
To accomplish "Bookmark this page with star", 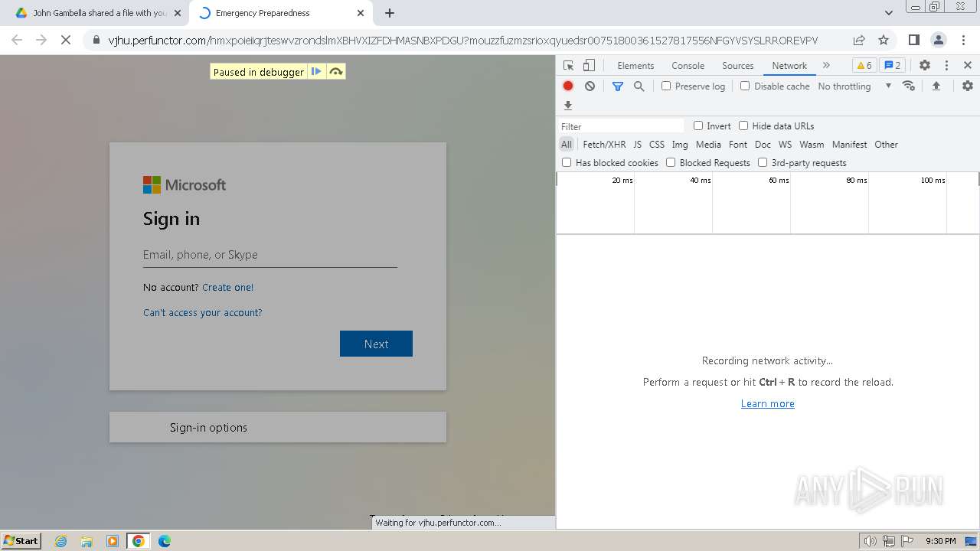I will point(884,40).
